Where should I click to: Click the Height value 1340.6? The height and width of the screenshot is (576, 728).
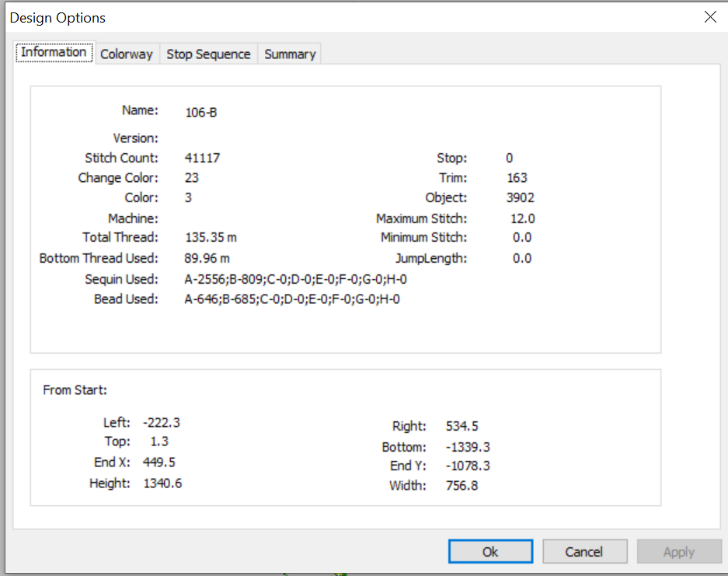point(162,483)
